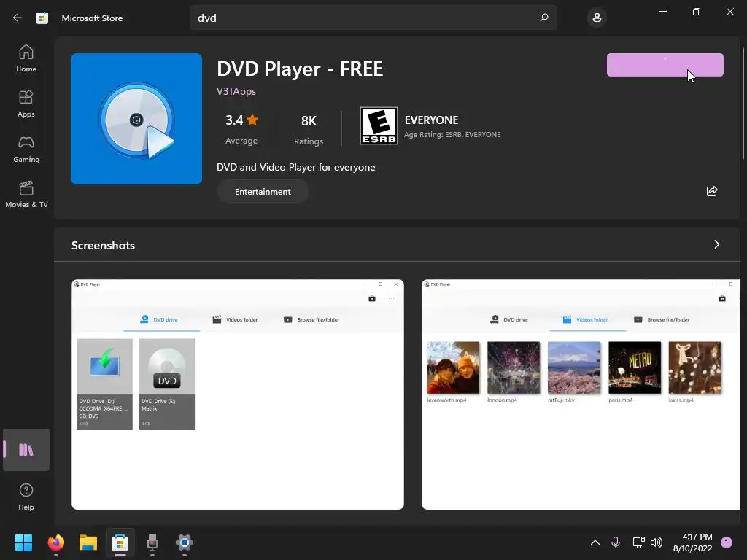747x560 pixels.
Task: Open the Library icon in sidebar
Action: click(x=26, y=450)
